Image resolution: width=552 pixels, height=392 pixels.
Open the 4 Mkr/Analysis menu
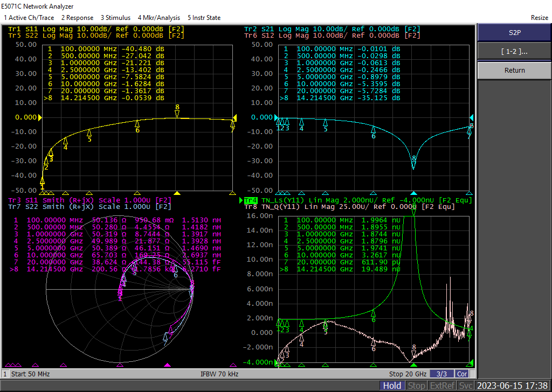(x=159, y=18)
